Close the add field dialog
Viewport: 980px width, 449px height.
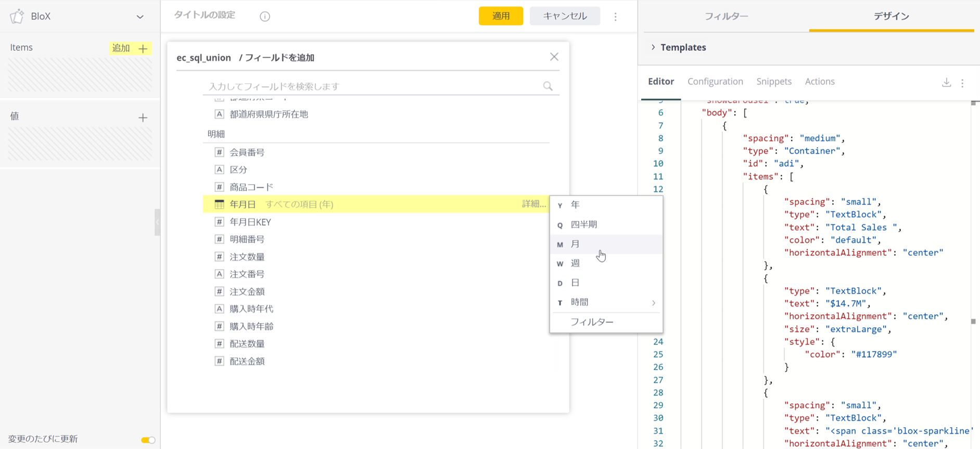(x=554, y=57)
